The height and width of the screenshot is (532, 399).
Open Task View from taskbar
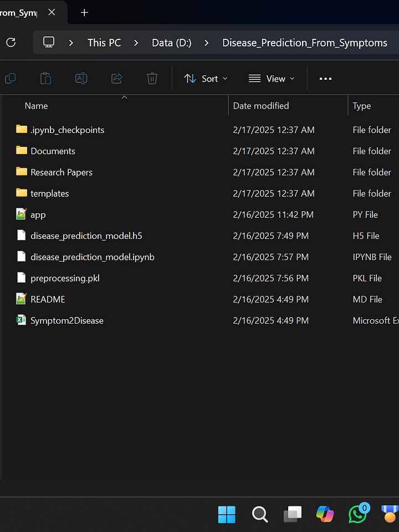click(x=293, y=514)
